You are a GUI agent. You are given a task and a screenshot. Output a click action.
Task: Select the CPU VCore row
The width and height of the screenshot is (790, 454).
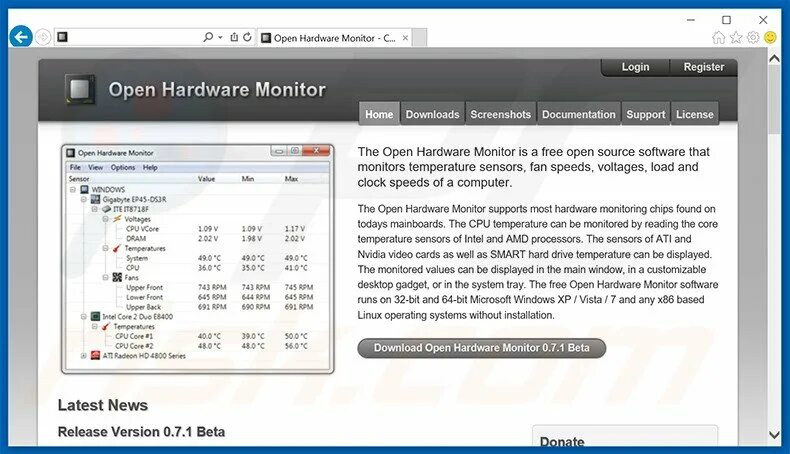pos(198,229)
